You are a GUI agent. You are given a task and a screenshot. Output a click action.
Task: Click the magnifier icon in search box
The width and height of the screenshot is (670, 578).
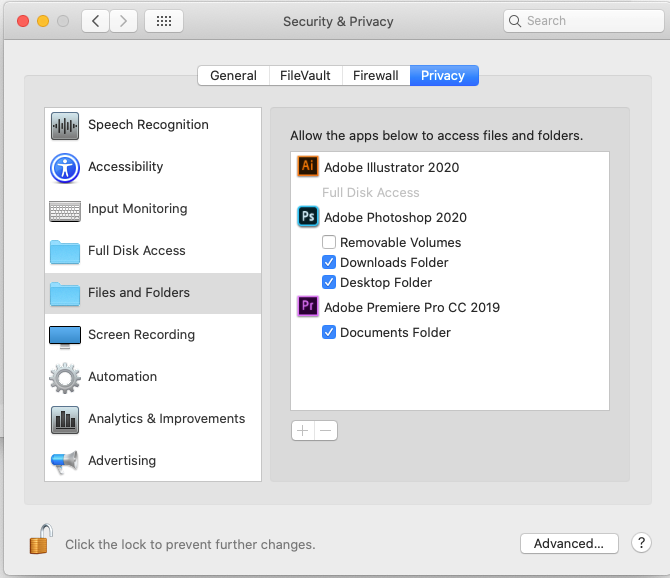coord(515,21)
